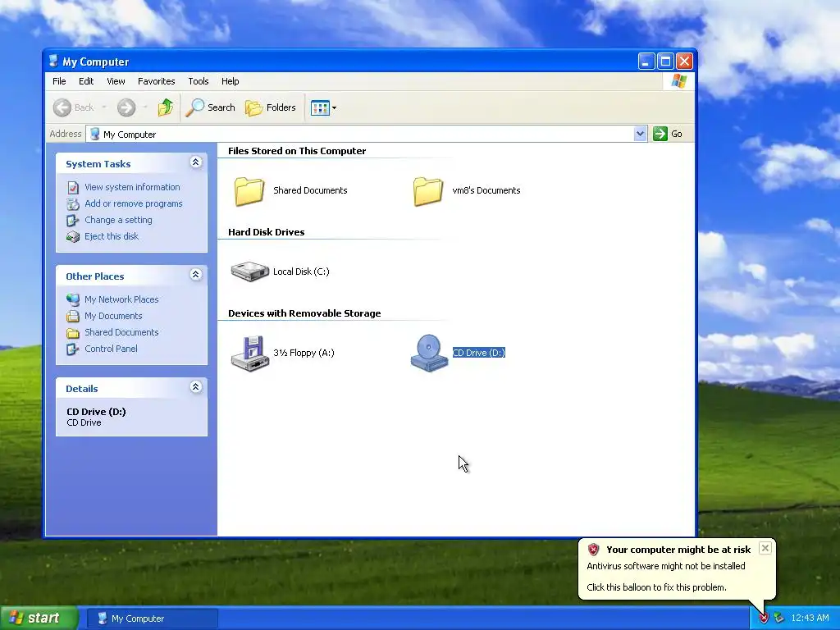Click the Start button
The width and height of the screenshot is (840, 630).
coord(39,619)
